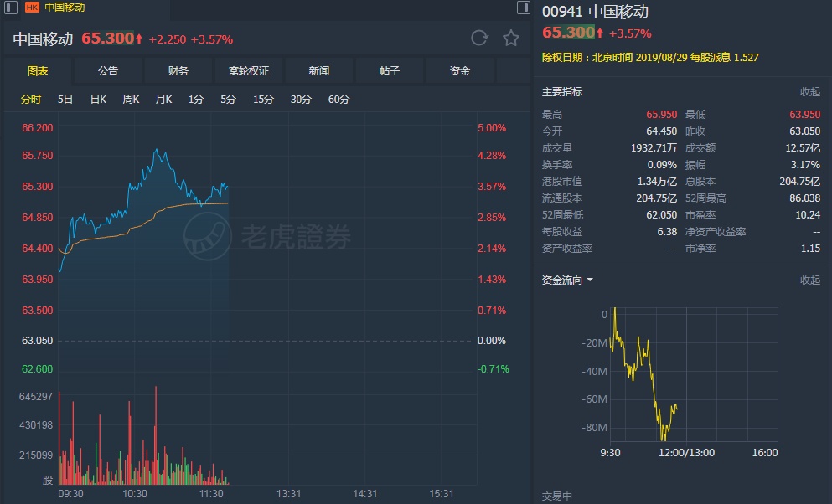Open the 窝轮权证 tab
This screenshot has width=832, height=504.
[x=249, y=71]
